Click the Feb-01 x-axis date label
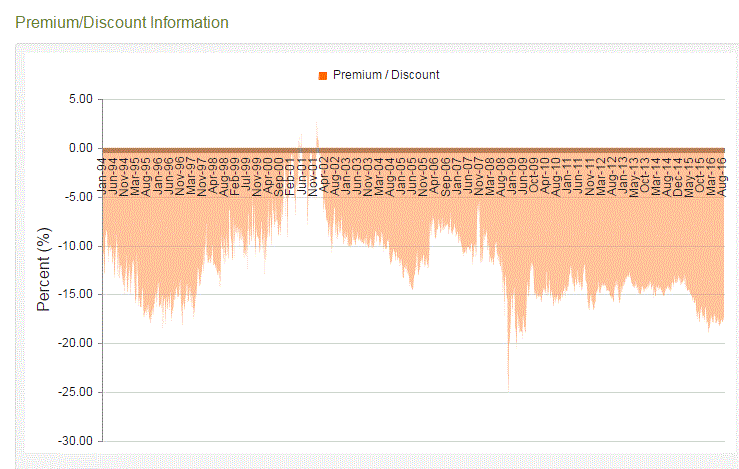Screen dimensions: 739x469 290,174
